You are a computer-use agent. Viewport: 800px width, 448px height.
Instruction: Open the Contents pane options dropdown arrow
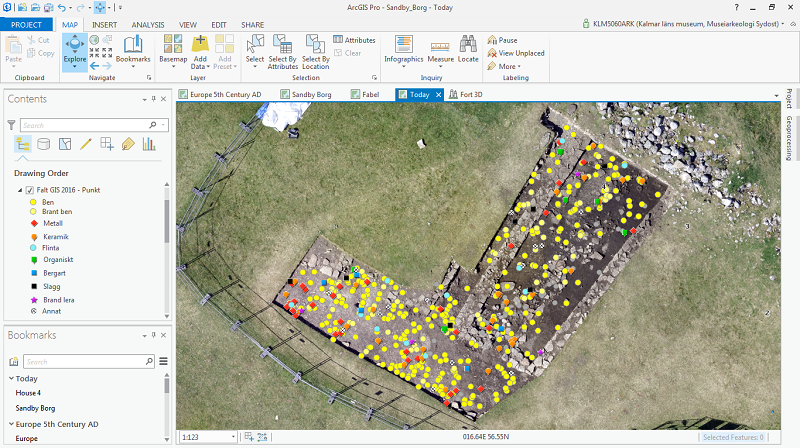click(x=144, y=99)
